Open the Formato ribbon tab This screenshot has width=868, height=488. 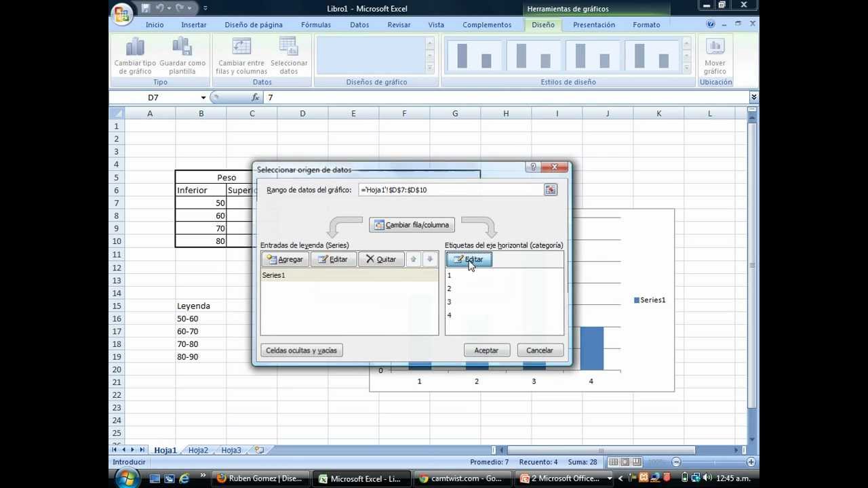(646, 24)
